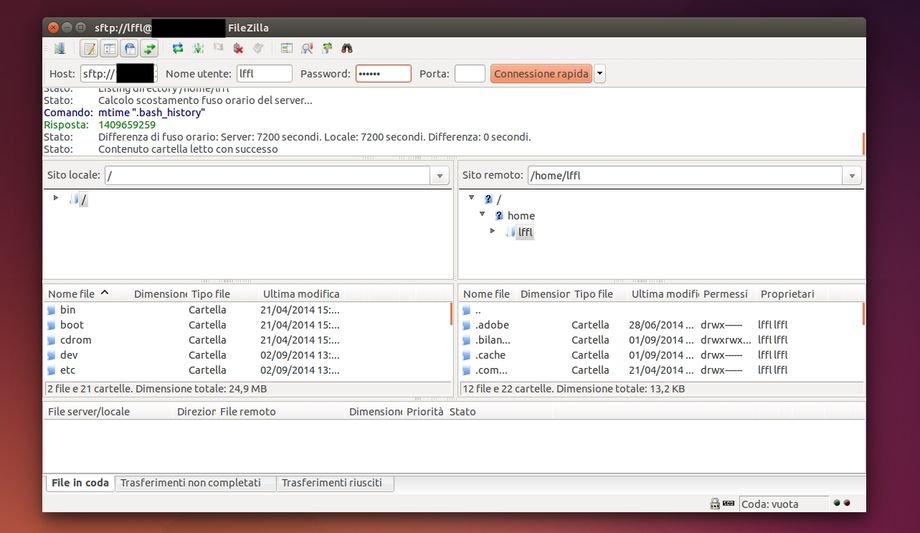Viewport: 920px width, 533px height.
Task: Toggle the local directory tree view
Action: [x=110, y=48]
